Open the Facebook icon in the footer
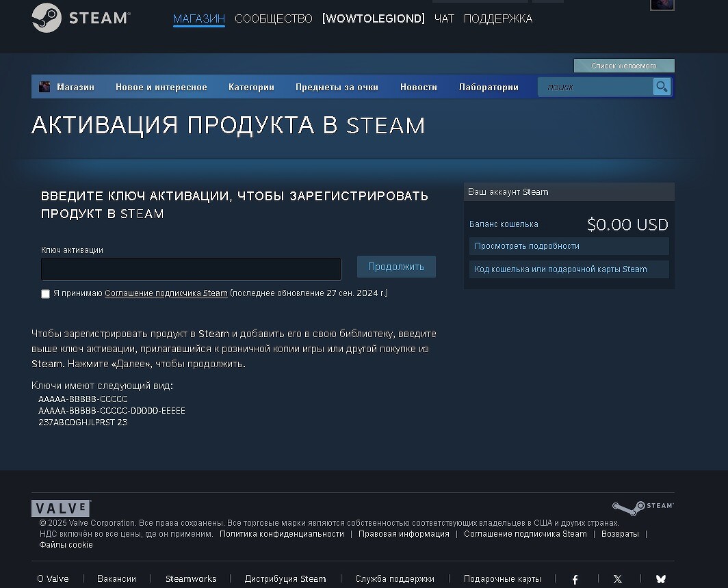Viewport: 728px width, 588px height. point(575,579)
